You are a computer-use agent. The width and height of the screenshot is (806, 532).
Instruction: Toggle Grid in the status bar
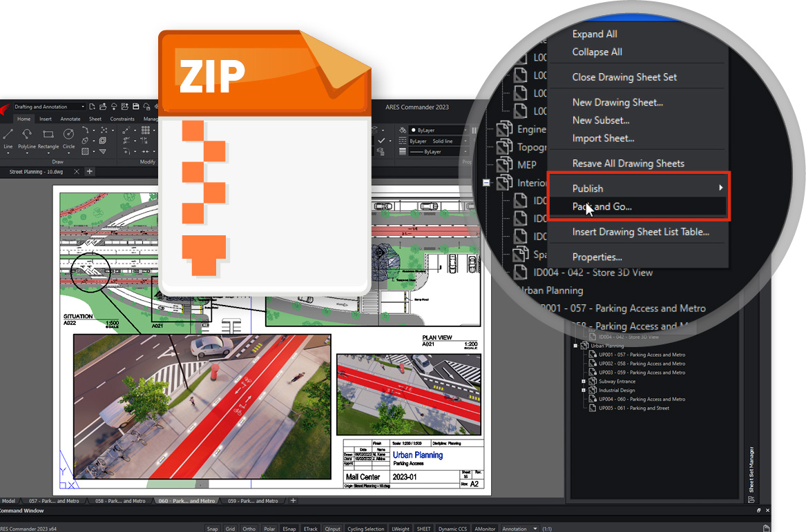coord(230,529)
